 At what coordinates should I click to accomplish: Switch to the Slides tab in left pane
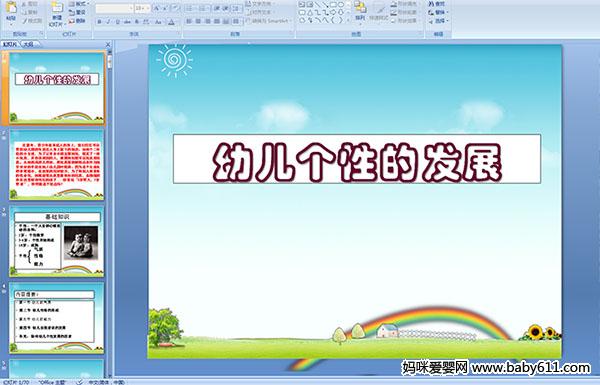click(10, 44)
